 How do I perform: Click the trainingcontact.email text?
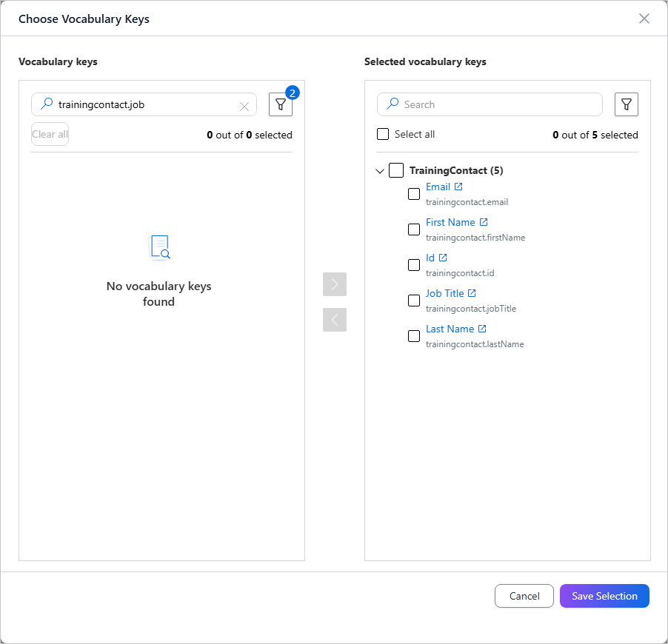click(x=467, y=202)
